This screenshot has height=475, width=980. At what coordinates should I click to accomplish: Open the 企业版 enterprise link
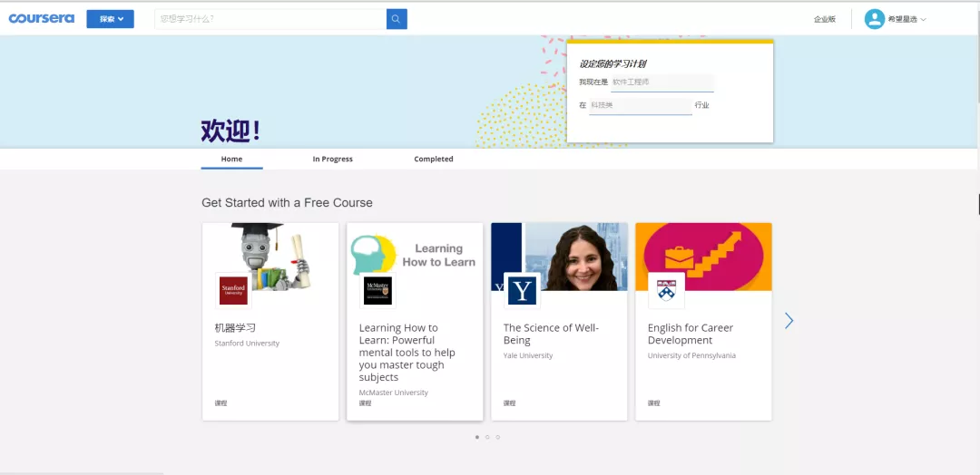824,19
